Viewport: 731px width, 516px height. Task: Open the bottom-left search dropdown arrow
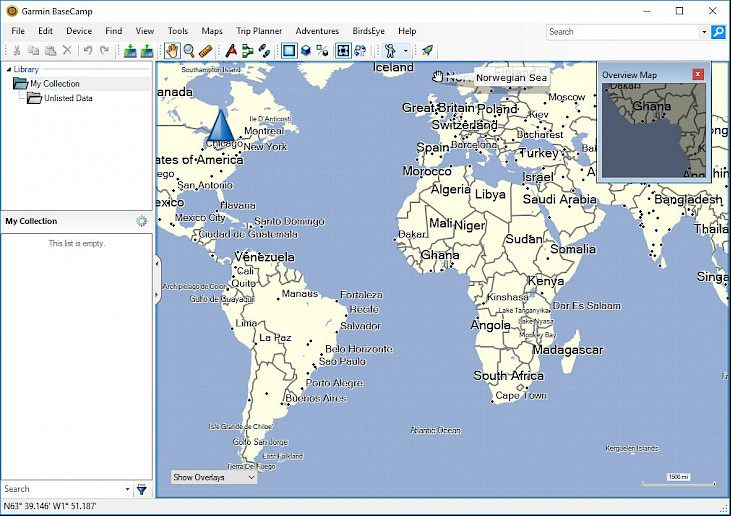[127, 489]
